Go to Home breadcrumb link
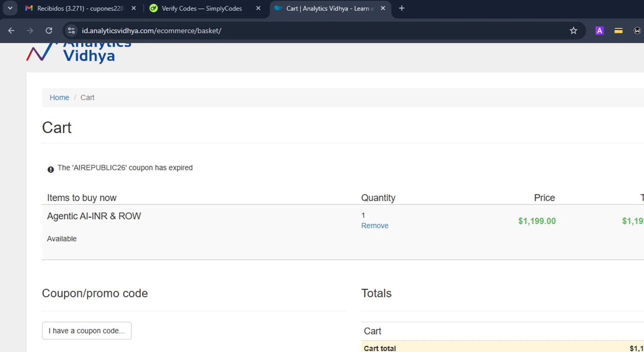Image resolution: width=644 pixels, height=352 pixels. coord(59,97)
